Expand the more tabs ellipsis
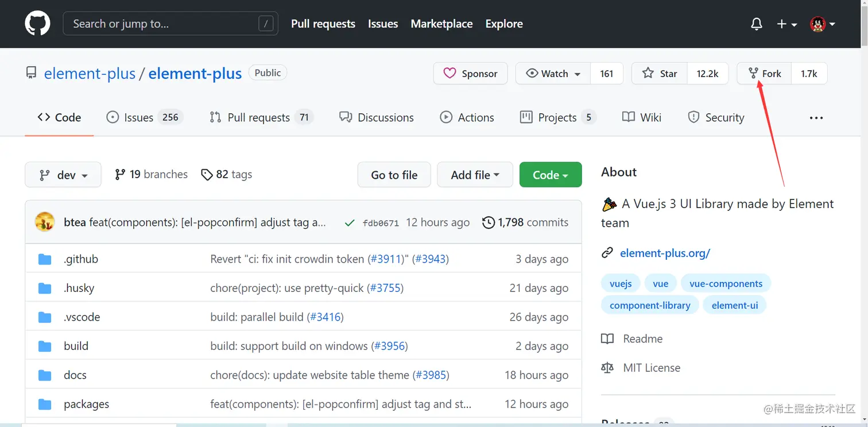 pyautogui.click(x=816, y=118)
